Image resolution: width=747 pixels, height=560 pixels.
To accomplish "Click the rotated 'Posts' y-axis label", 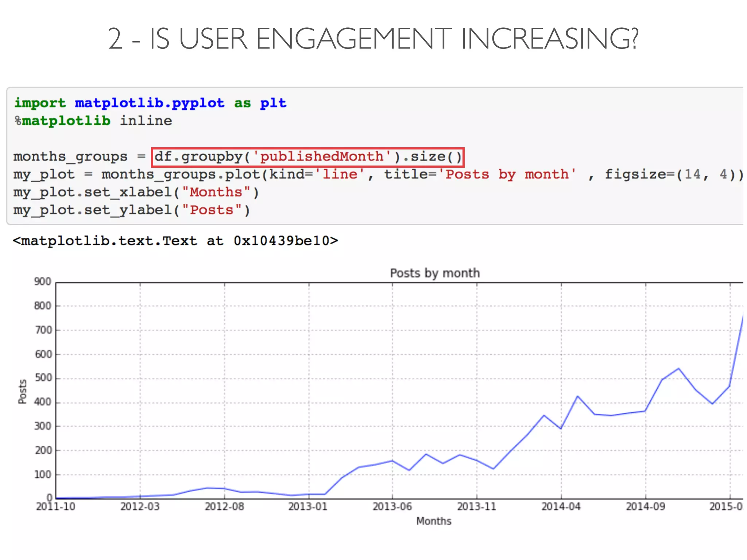I will pos(23,391).
